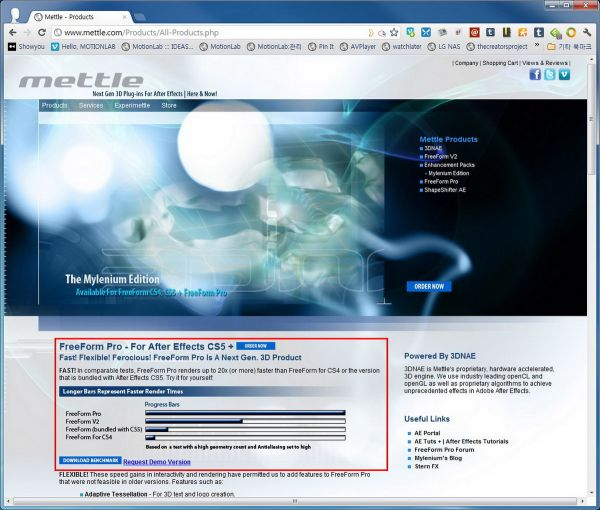Open Mettle's Vimeo page icon
600x510 pixels.
pos(564,74)
